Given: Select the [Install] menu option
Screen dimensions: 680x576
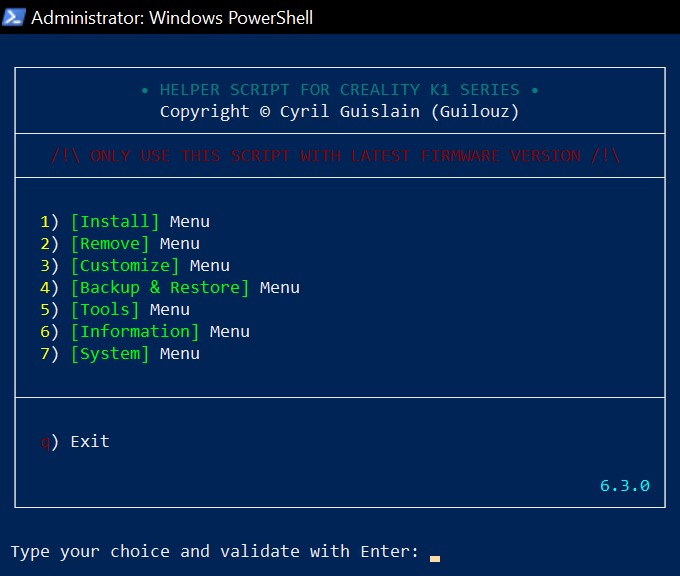Looking at the screenshot, I should click(x=115, y=222).
